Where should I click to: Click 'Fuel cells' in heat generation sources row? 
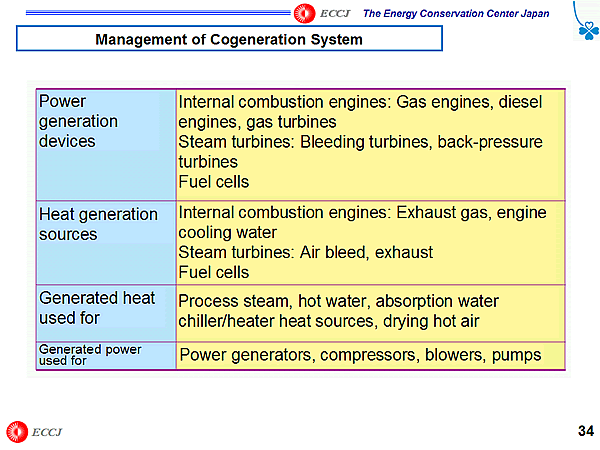[214, 272]
